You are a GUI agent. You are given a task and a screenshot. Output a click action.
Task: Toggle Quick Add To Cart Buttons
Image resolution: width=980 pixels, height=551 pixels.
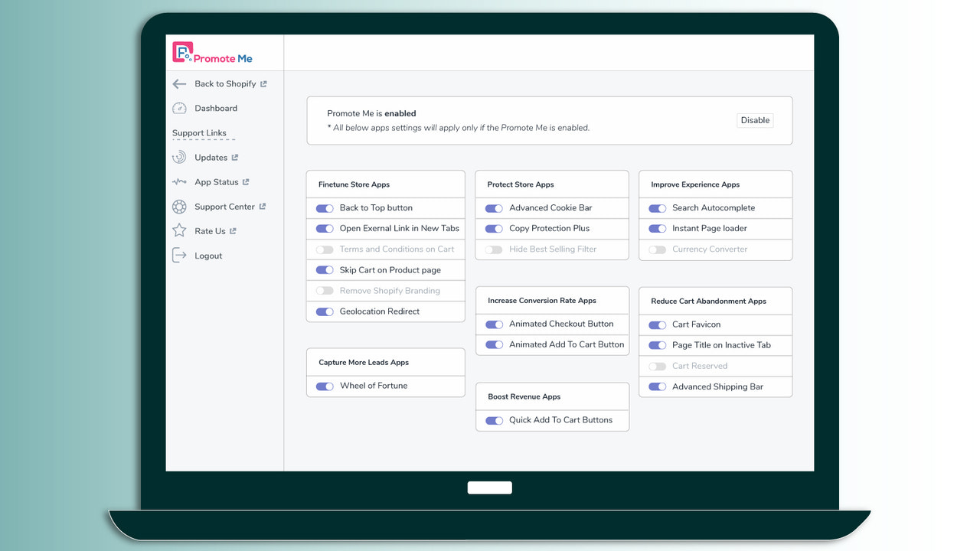tap(494, 419)
